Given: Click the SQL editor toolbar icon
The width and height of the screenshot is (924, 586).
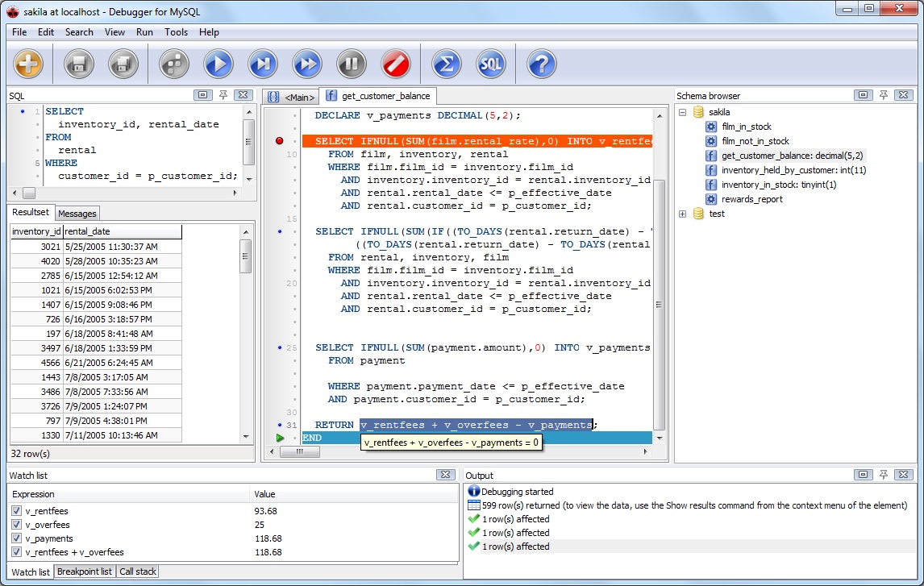Looking at the screenshot, I should (x=490, y=64).
